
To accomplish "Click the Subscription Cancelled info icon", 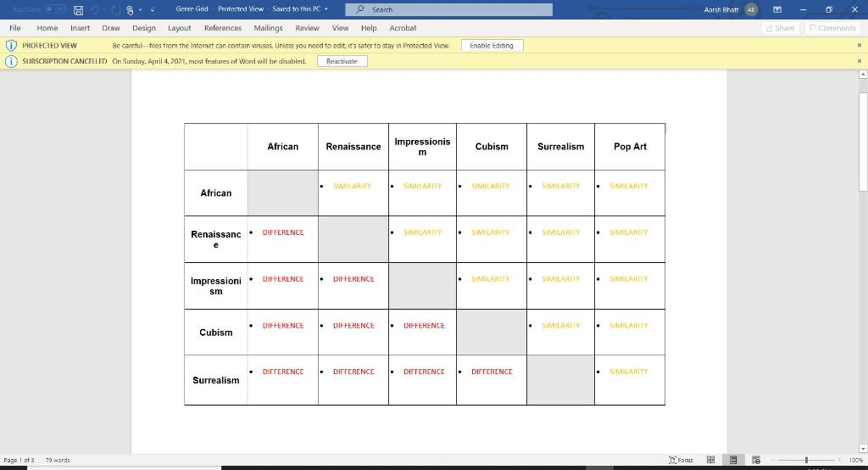I will [10, 61].
